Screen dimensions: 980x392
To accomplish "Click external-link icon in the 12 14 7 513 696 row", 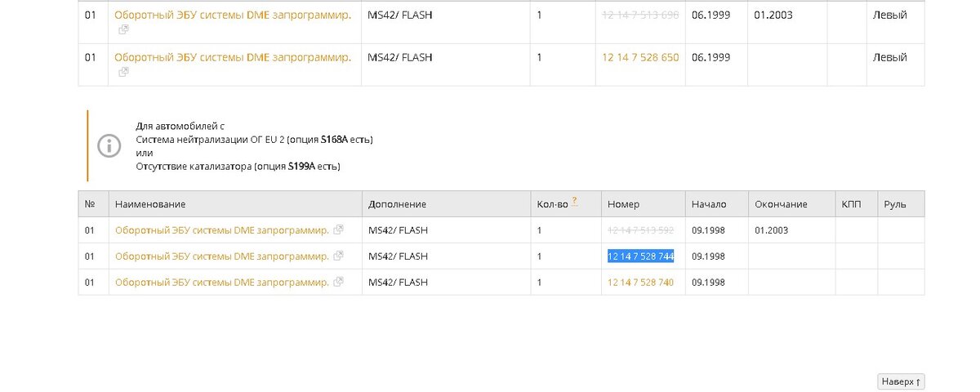I will (123, 29).
